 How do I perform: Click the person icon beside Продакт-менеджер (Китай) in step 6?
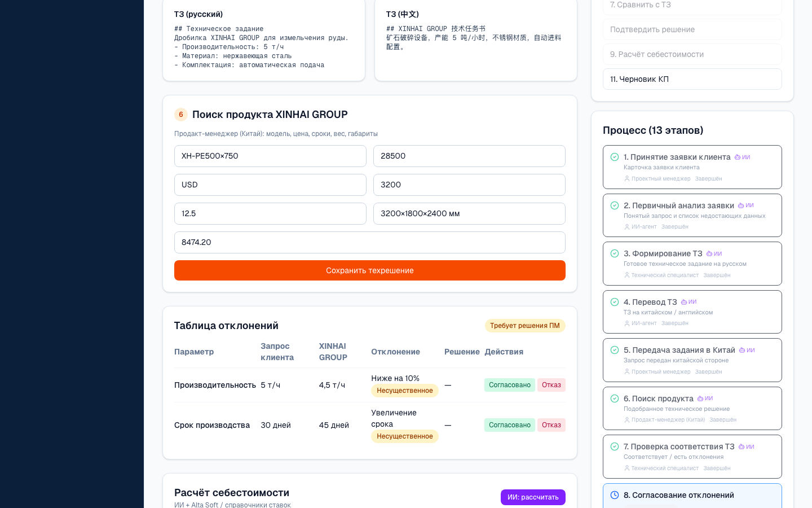click(626, 420)
